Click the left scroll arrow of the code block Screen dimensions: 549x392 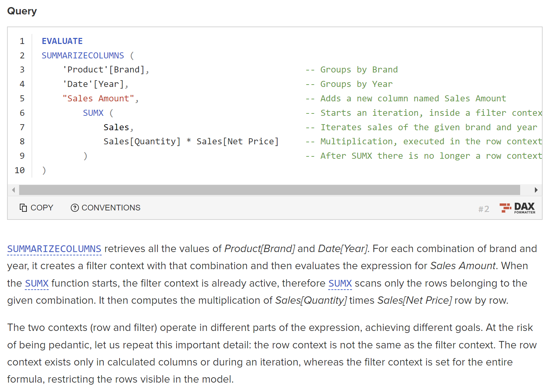(13, 190)
